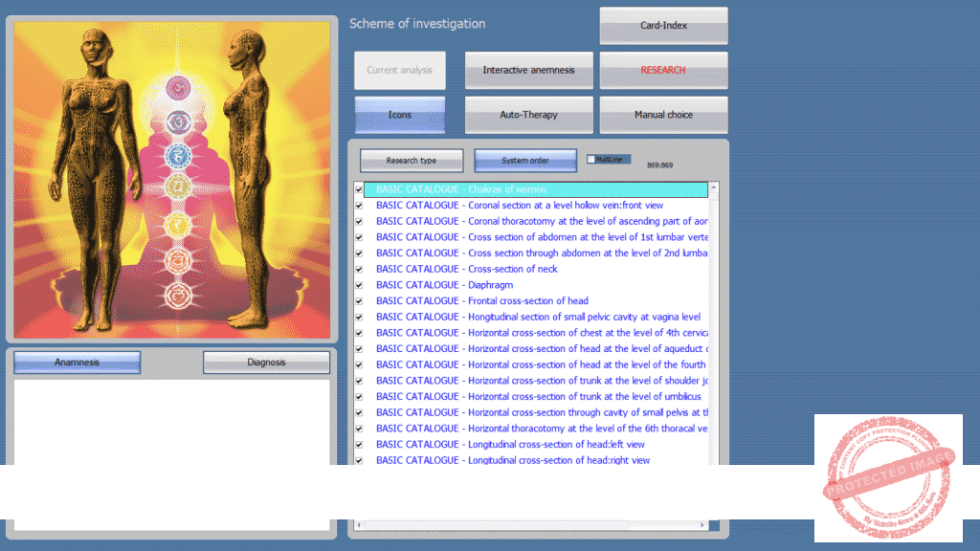Screen dimensions: 980x551
Task: Uncheck the Cross-section of neck checkbox
Action: [x=359, y=269]
